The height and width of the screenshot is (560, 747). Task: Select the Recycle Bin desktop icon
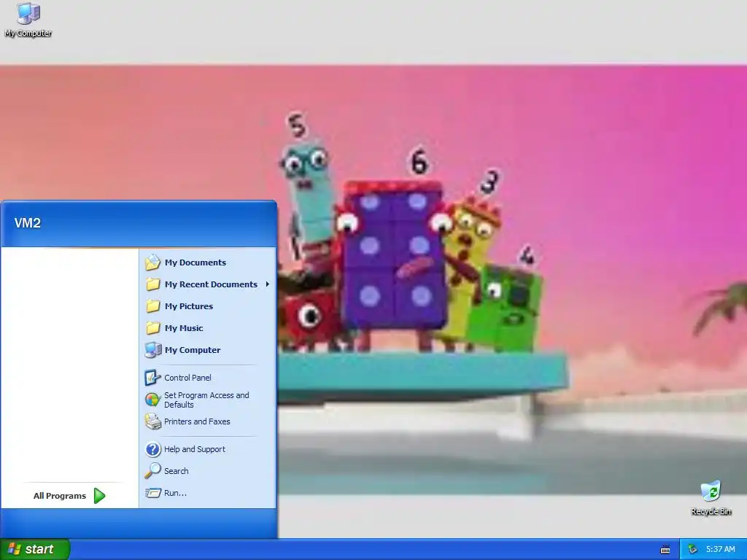click(x=711, y=498)
